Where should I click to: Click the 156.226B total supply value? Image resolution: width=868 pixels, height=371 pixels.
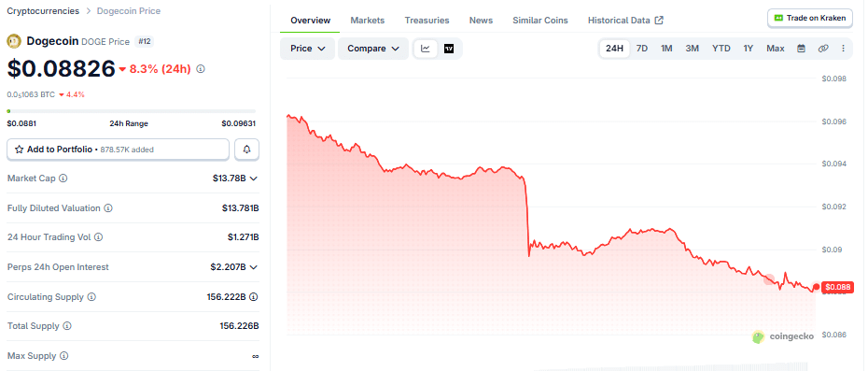239,326
